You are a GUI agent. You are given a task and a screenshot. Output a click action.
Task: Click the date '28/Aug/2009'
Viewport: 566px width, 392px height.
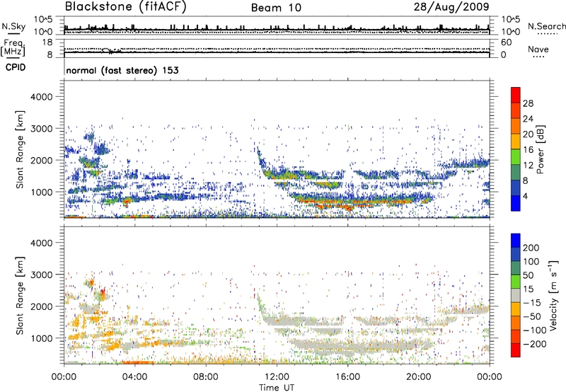coord(451,7)
